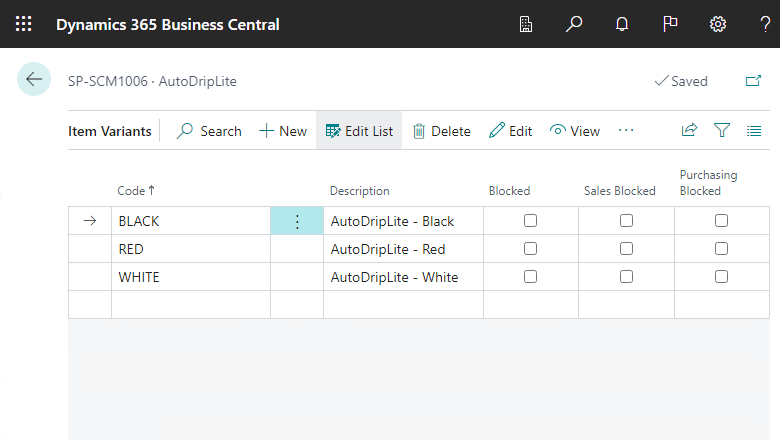Viewport: 780px width, 440px height.
Task: Create a New item variant
Action: click(x=283, y=131)
